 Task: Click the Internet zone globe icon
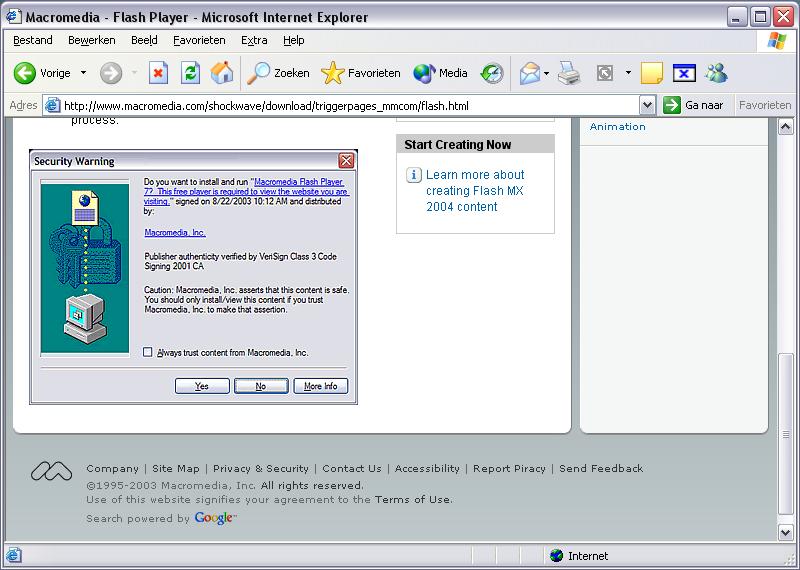tap(557, 556)
